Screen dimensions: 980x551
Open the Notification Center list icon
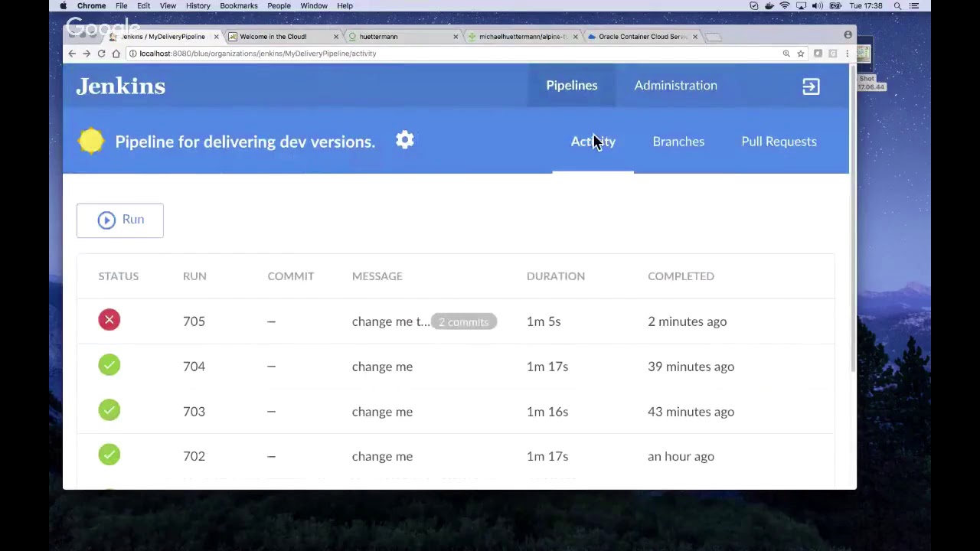coord(913,6)
